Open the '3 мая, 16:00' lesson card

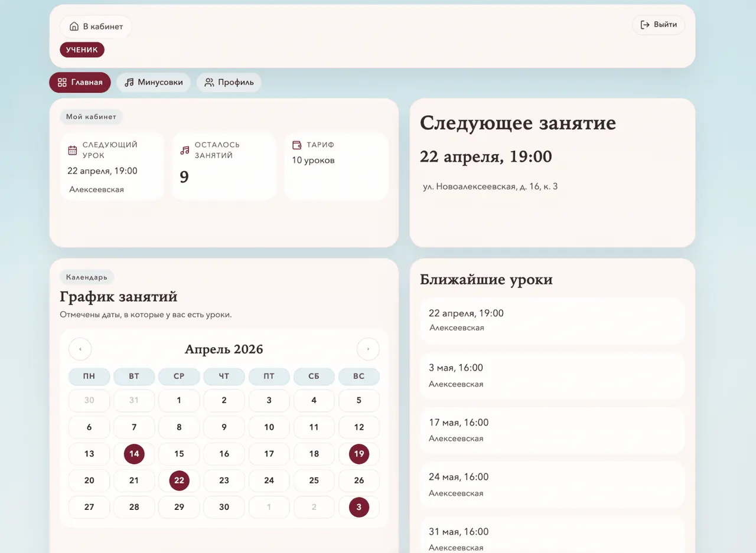tap(552, 375)
